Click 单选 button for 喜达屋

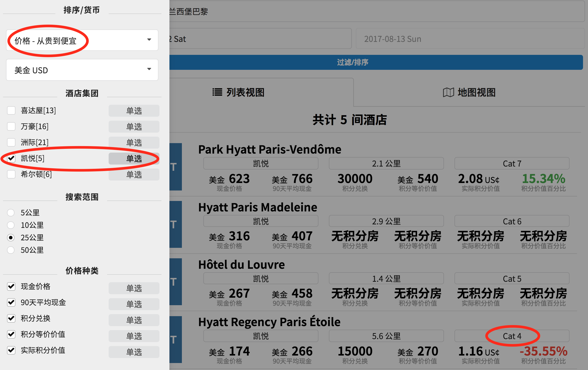[x=134, y=111]
